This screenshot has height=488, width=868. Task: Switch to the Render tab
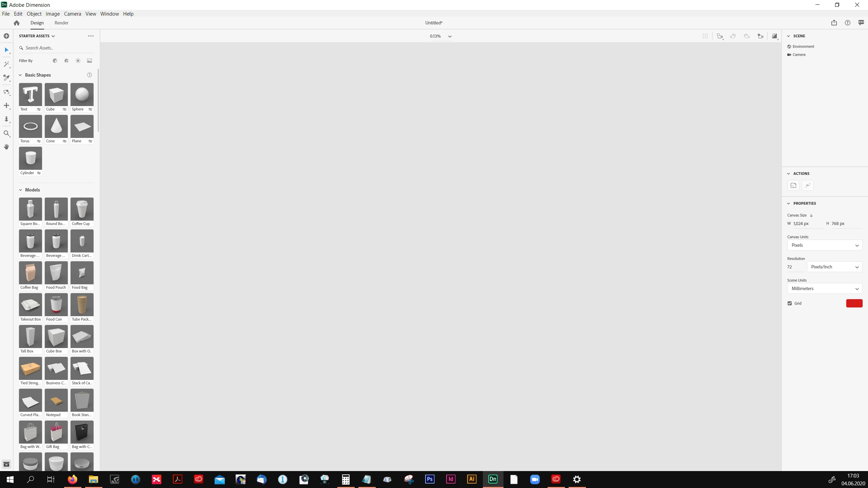[x=61, y=23]
